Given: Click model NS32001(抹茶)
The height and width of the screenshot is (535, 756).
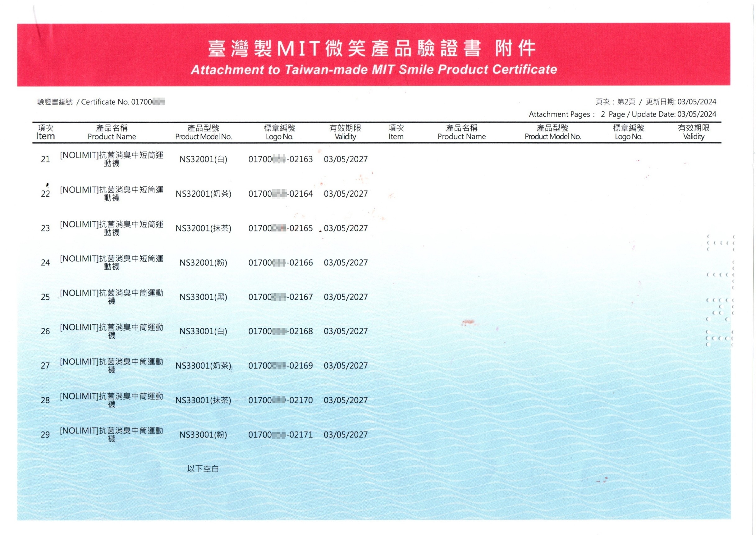Looking at the screenshot, I should click(203, 228).
